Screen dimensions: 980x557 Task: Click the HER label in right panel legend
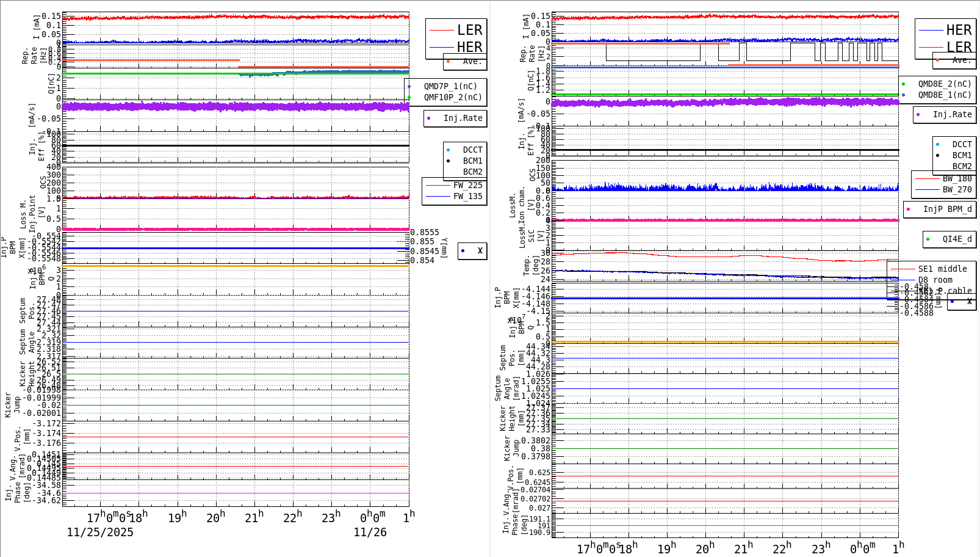point(958,29)
